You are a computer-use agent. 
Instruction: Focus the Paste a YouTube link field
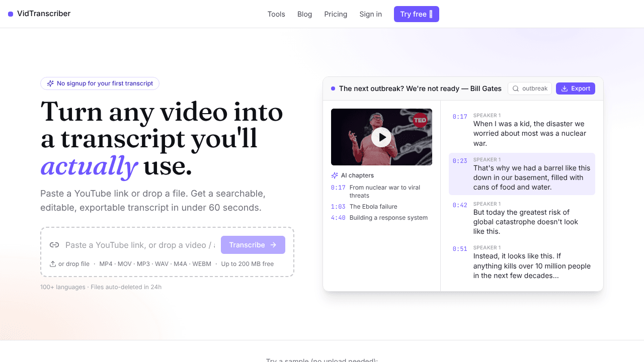click(140, 245)
